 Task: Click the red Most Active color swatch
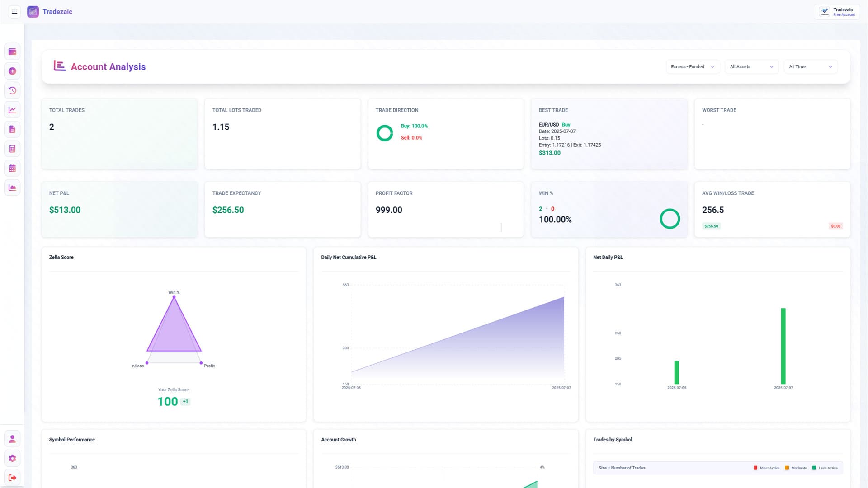755,468
